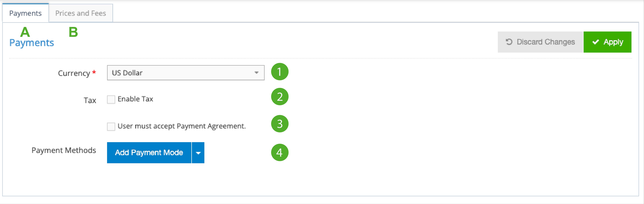Click the green letter B annotation
644x204 pixels.
[73, 32]
